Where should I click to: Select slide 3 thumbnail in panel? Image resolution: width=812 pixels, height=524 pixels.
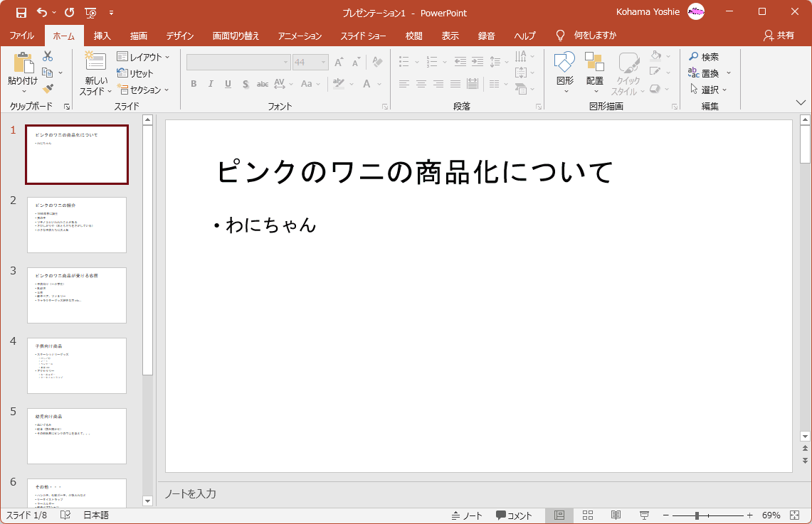coord(77,295)
